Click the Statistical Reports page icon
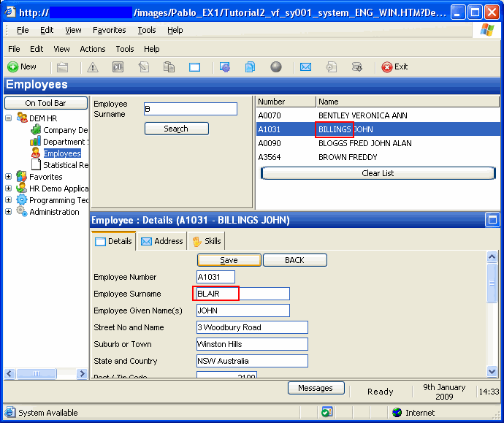504x423 pixels. (36, 164)
